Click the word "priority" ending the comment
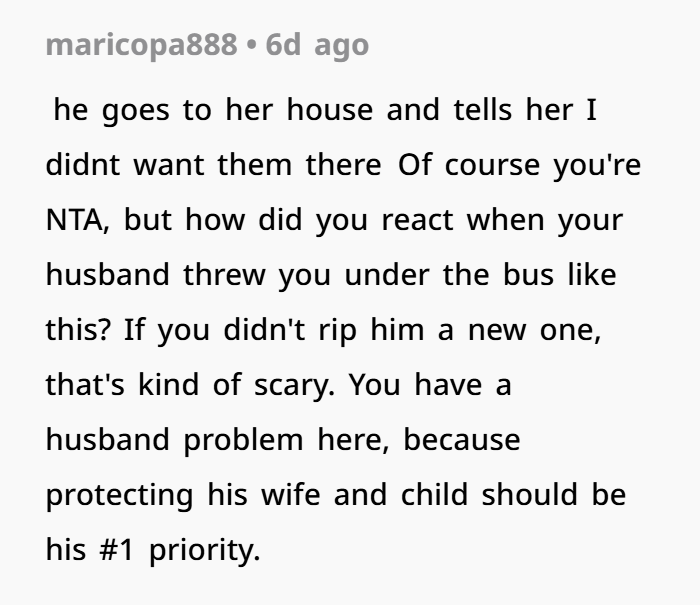Viewport: 700px width, 605px height. coord(204,549)
